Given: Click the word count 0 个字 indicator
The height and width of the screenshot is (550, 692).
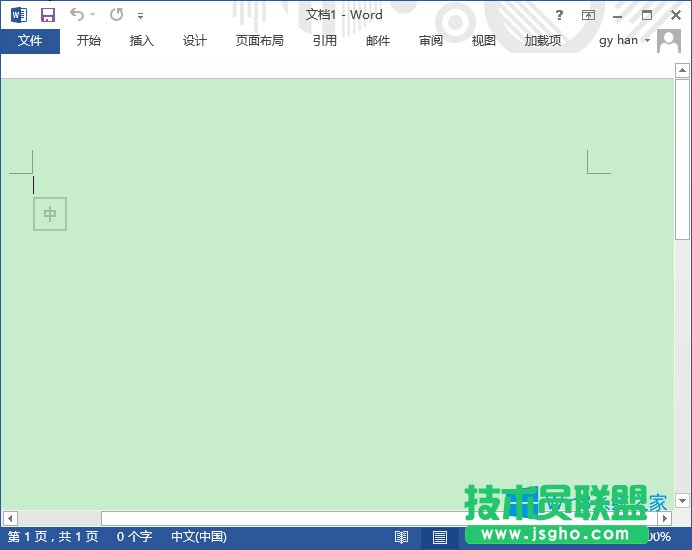Looking at the screenshot, I should pos(134,537).
